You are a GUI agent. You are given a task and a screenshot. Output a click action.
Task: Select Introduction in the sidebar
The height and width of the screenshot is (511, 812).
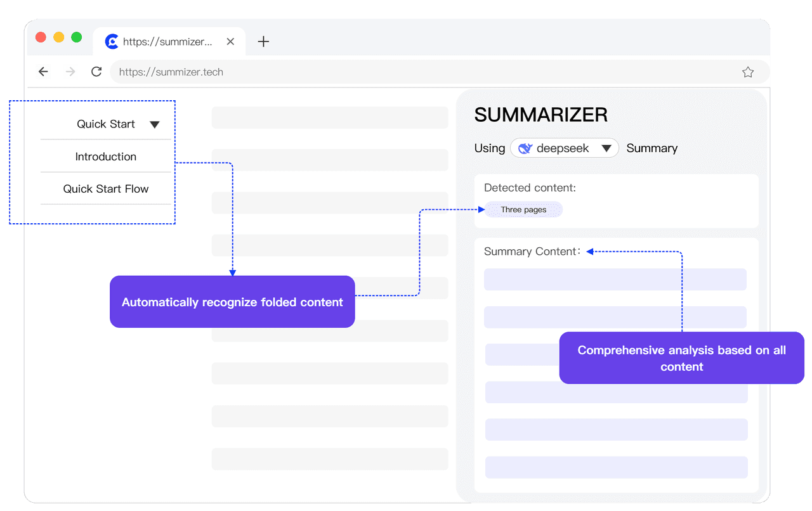point(105,156)
